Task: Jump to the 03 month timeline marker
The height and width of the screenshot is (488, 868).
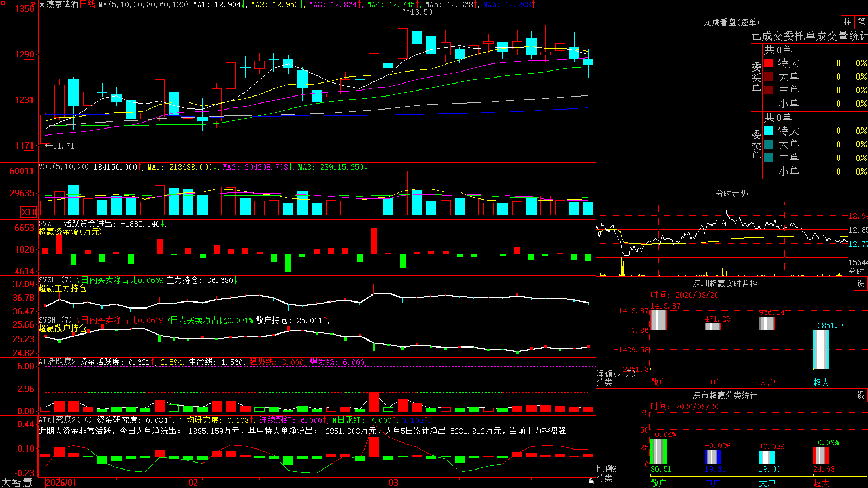Action: (393, 483)
